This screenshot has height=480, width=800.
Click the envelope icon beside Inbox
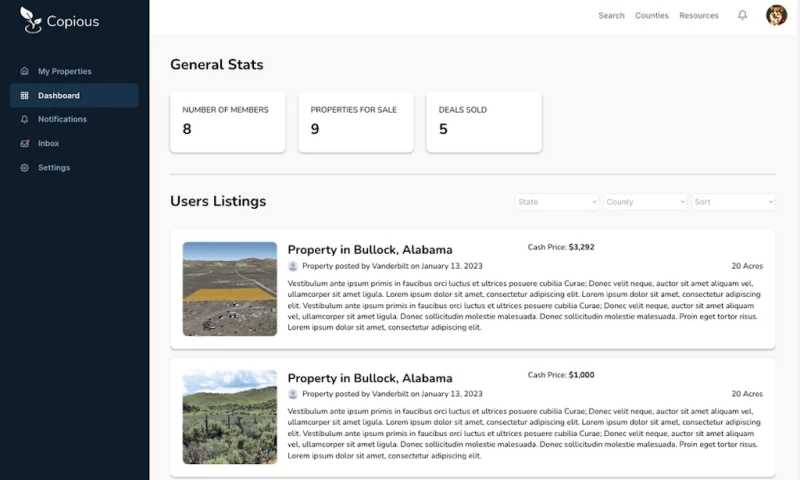coord(25,143)
